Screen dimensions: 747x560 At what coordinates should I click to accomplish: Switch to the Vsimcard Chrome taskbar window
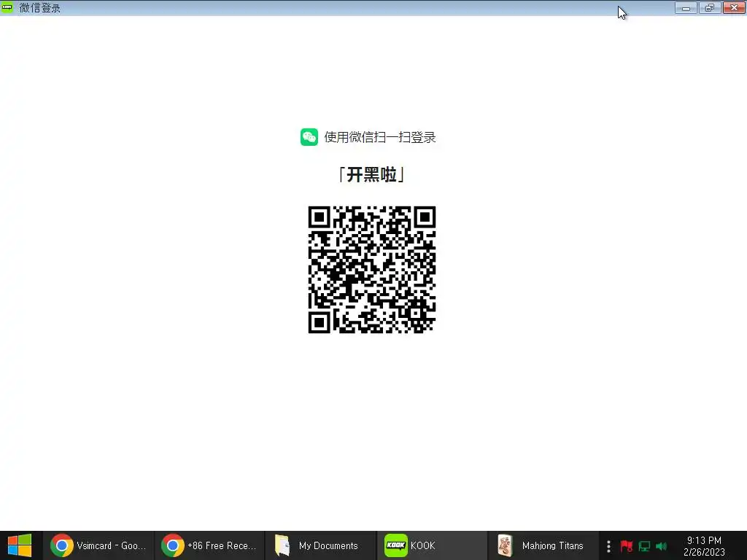pos(98,545)
